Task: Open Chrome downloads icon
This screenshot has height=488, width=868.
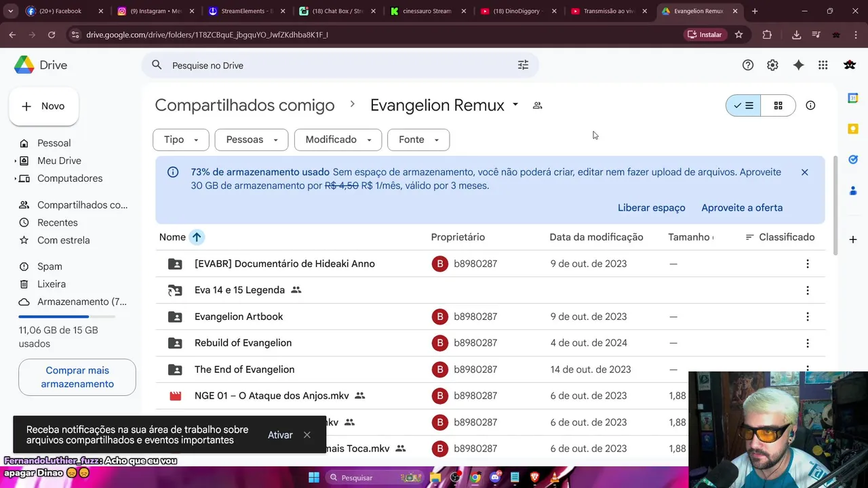Action: (796, 35)
